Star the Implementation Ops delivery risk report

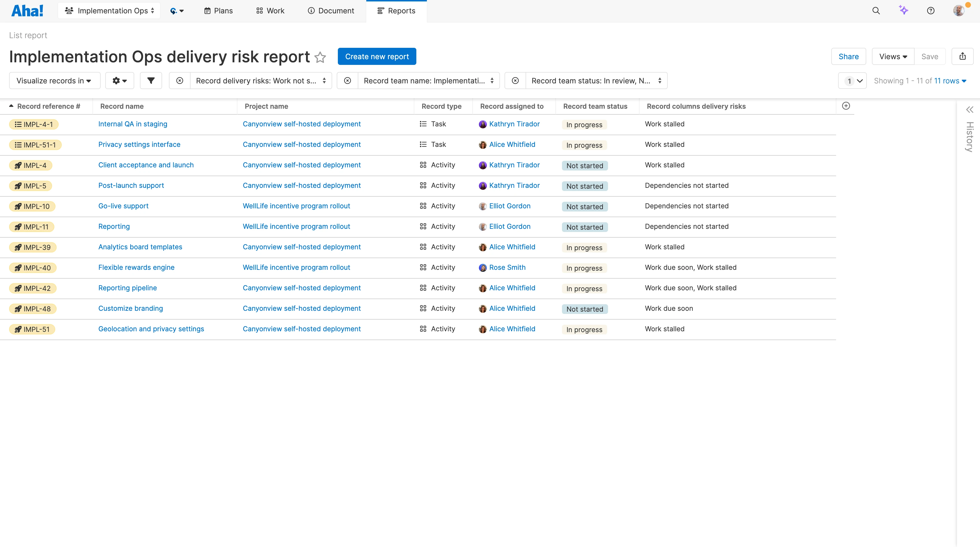tap(320, 57)
